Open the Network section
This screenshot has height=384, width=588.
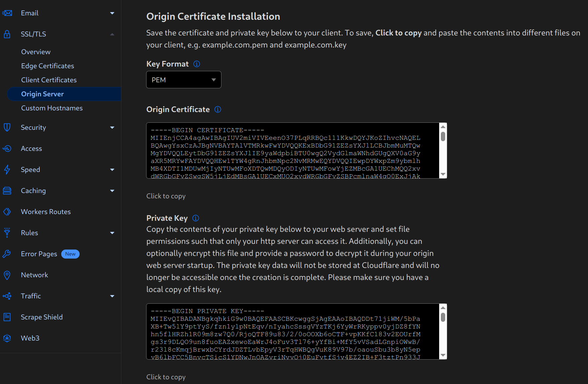[34, 275]
